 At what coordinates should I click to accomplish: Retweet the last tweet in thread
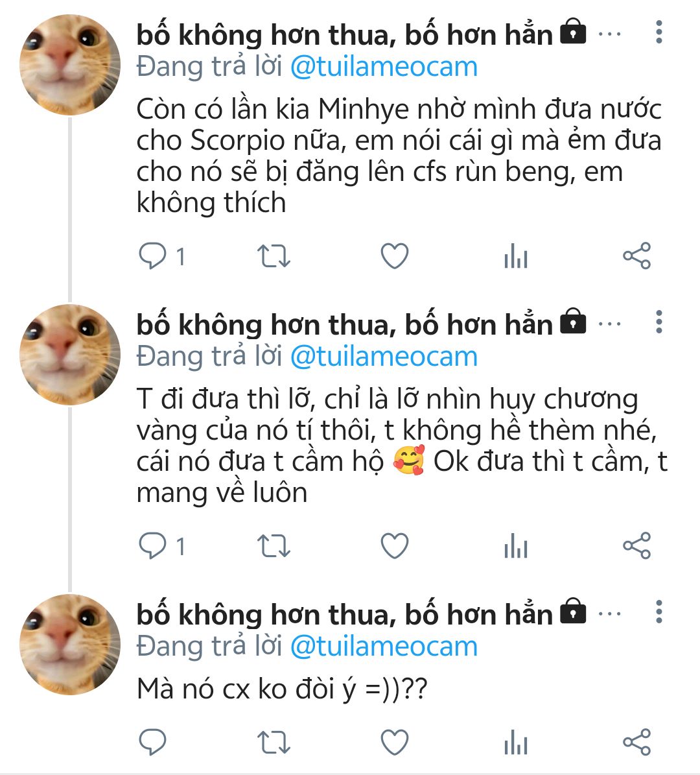(274, 742)
